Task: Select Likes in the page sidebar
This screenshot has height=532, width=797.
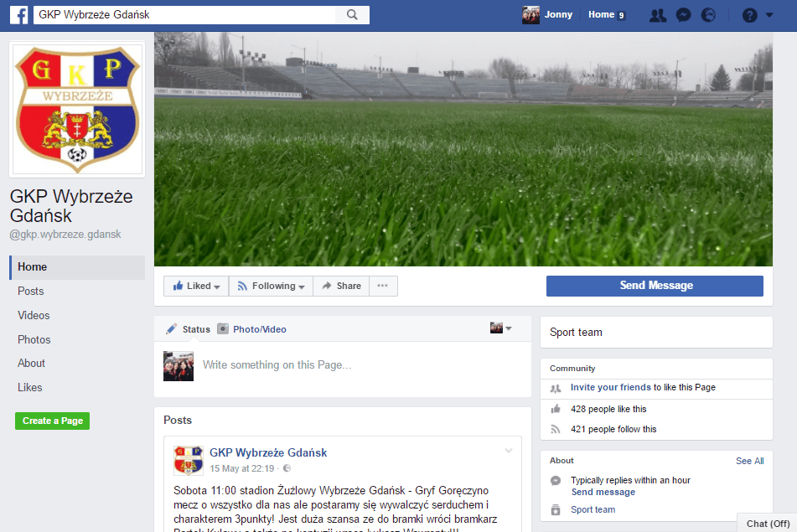Action: [30, 388]
